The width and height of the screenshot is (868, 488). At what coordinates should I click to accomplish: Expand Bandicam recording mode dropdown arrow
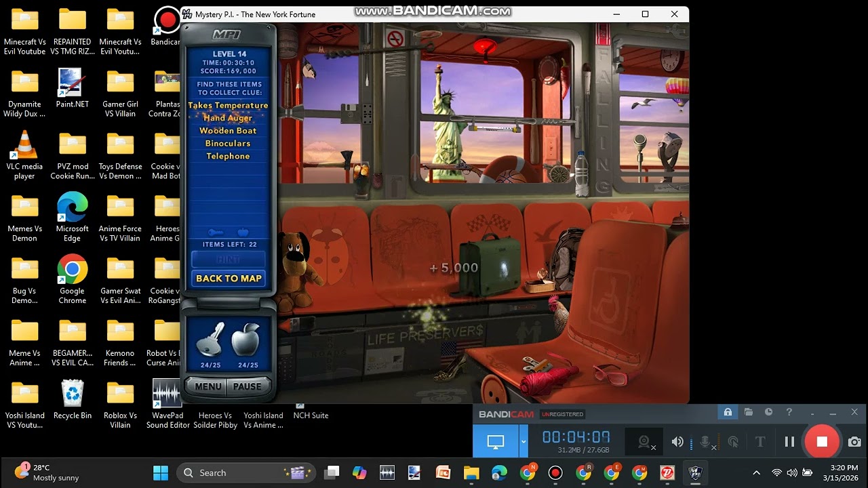(x=524, y=442)
